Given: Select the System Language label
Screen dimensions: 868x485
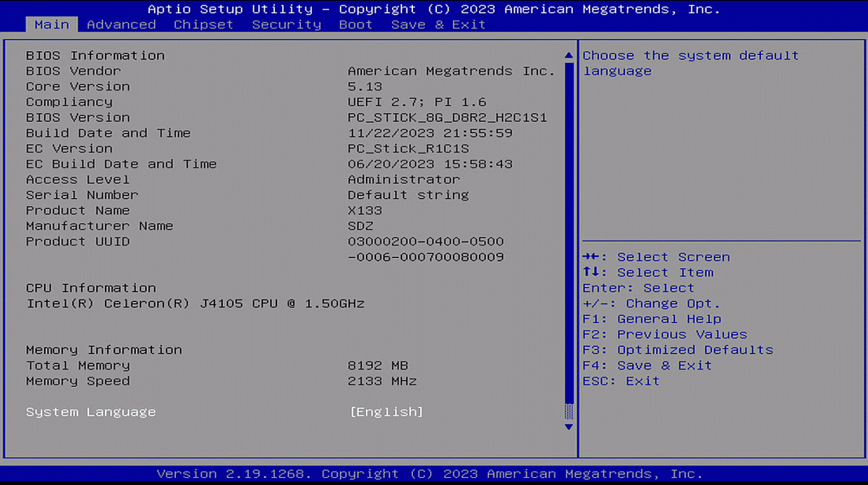Looking at the screenshot, I should 90,412.
